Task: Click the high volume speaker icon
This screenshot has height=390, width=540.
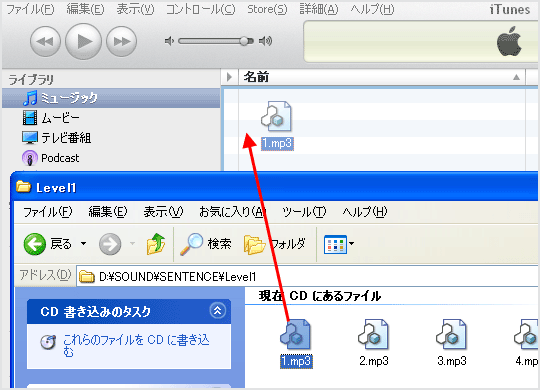Action: [265, 41]
